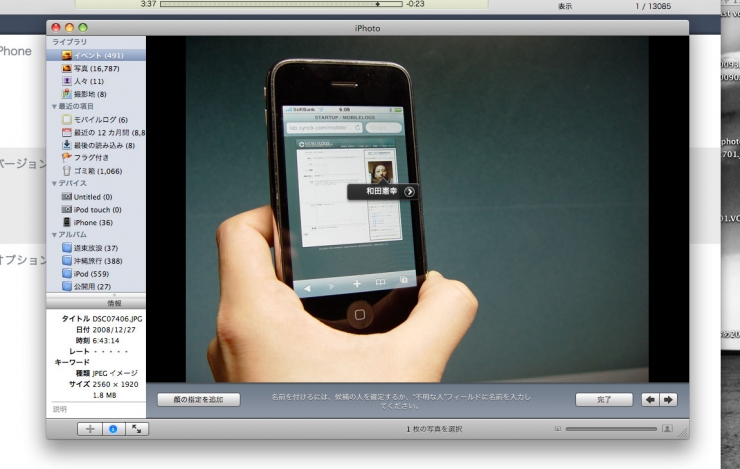The image size is (740, 469).
Task: Click the 人々 faces icon
Action: point(67,81)
